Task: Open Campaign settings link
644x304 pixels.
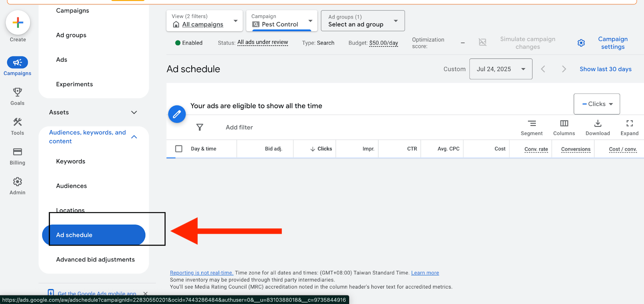Action: tap(613, 43)
